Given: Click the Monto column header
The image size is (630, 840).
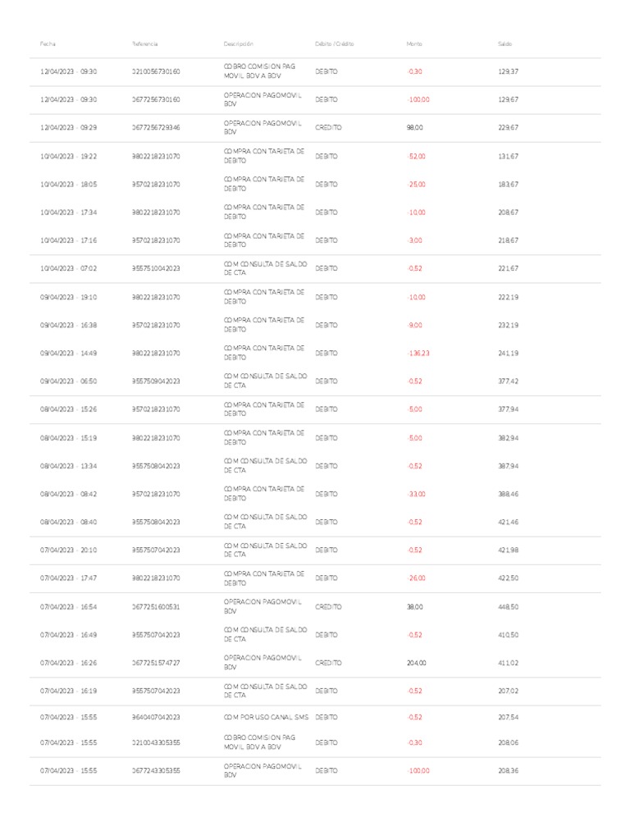Looking at the screenshot, I should (x=414, y=43).
